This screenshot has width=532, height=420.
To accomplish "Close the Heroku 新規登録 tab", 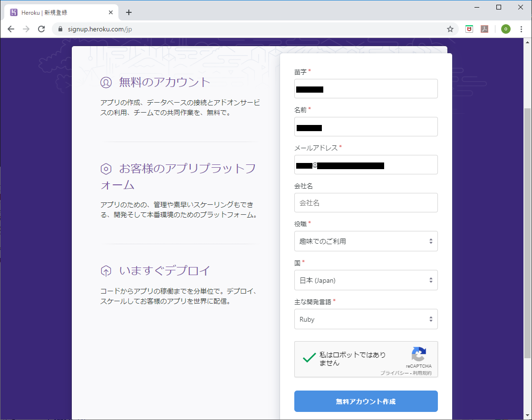I will 111,12.
